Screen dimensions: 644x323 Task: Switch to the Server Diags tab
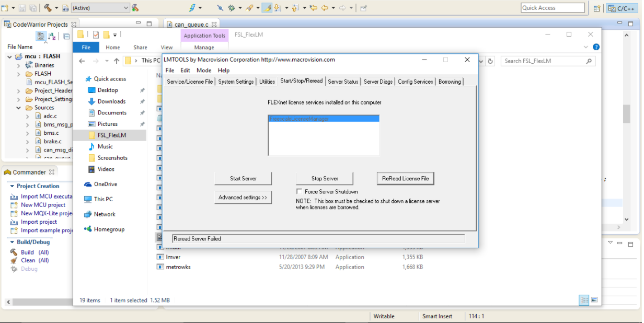coord(378,82)
